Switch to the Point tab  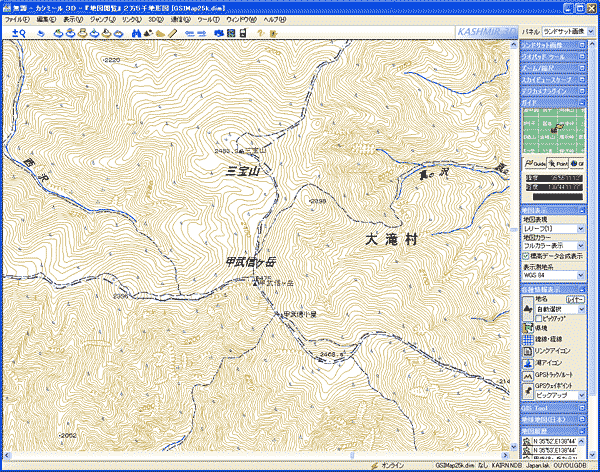(x=558, y=164)
